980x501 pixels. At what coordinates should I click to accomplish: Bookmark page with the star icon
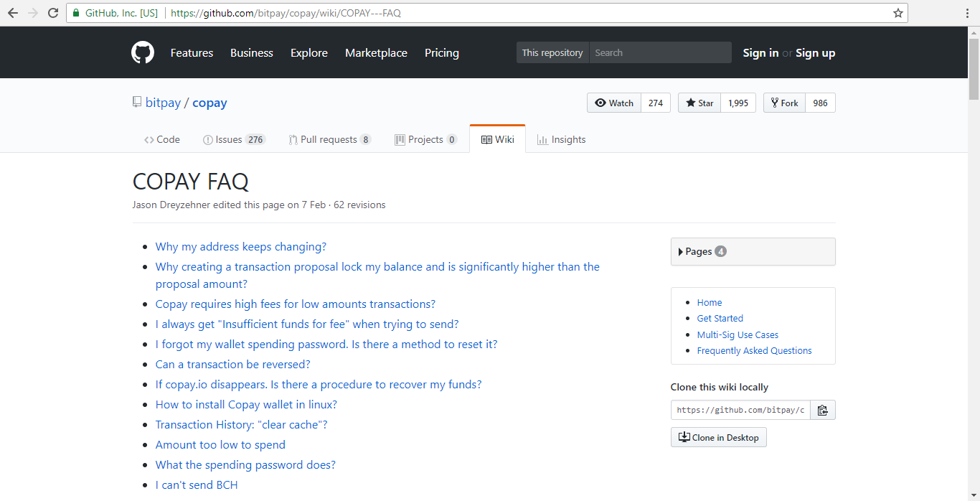897,13
